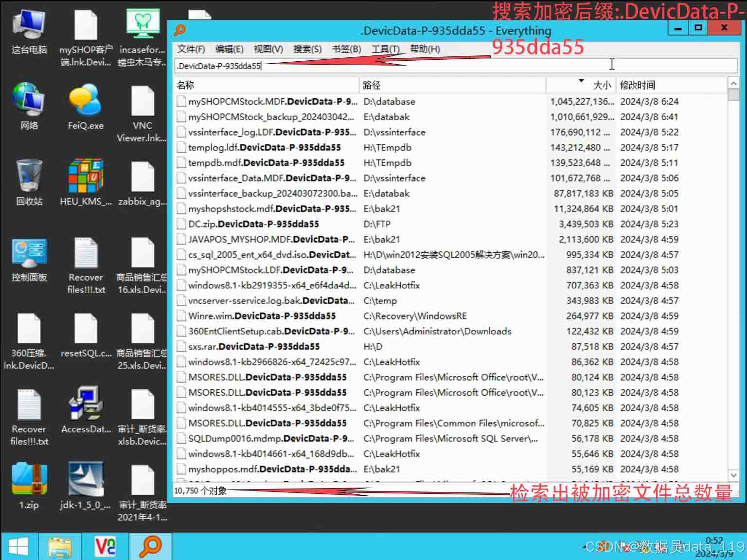Open the 书签(B) menu
This screenshot has height=560, width=747.
346,49
